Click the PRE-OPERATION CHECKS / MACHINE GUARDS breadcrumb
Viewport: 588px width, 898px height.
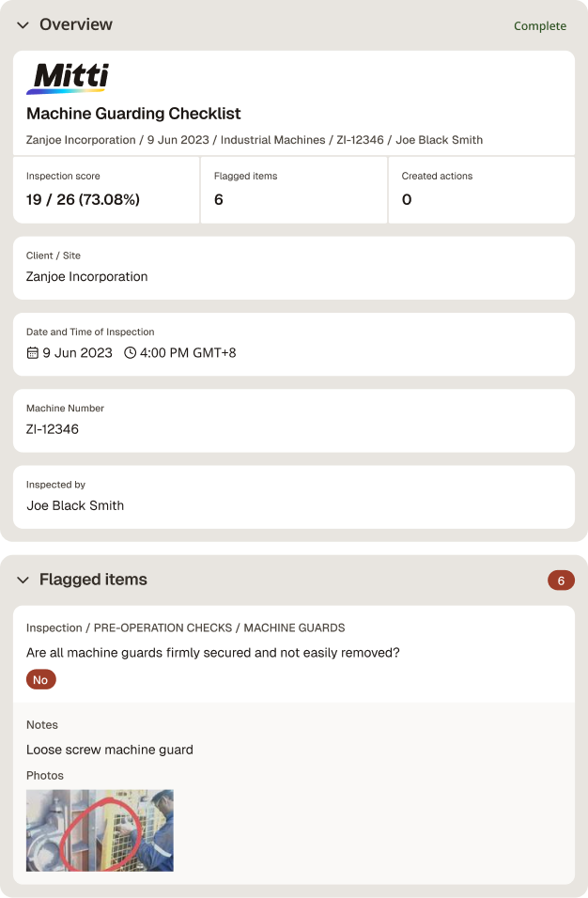(x=219, y=627)
